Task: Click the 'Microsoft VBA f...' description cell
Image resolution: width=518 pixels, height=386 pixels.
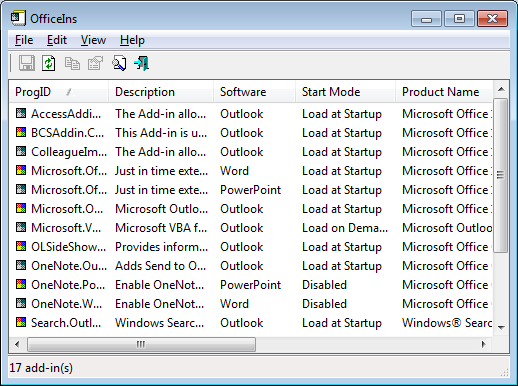Action: [x=161, y=228]
